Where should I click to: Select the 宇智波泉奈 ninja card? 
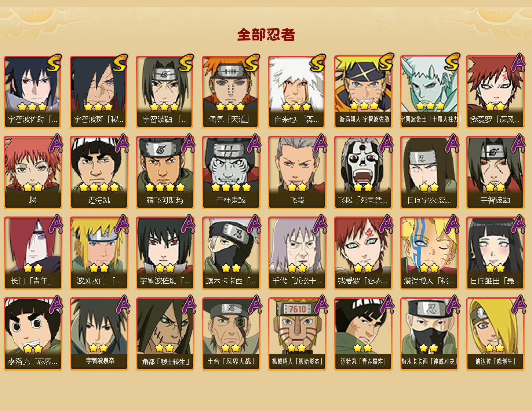coord(99,334)
